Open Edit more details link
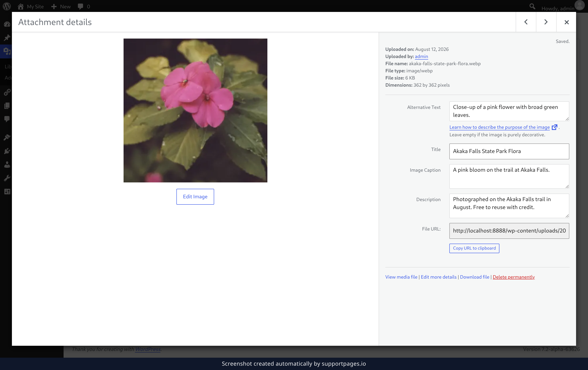This screenshot has height=370, width=588. point(439,277)
